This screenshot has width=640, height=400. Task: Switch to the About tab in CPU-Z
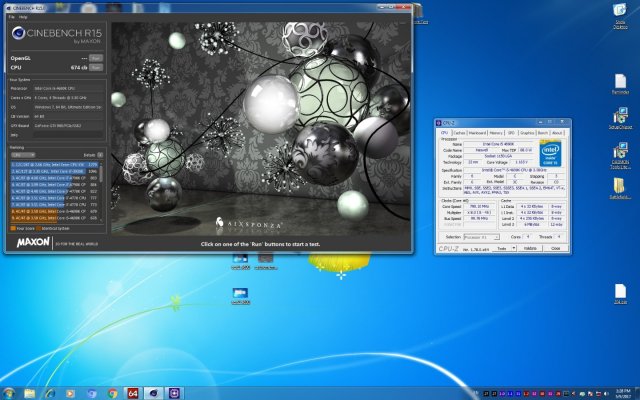point(557,133)
